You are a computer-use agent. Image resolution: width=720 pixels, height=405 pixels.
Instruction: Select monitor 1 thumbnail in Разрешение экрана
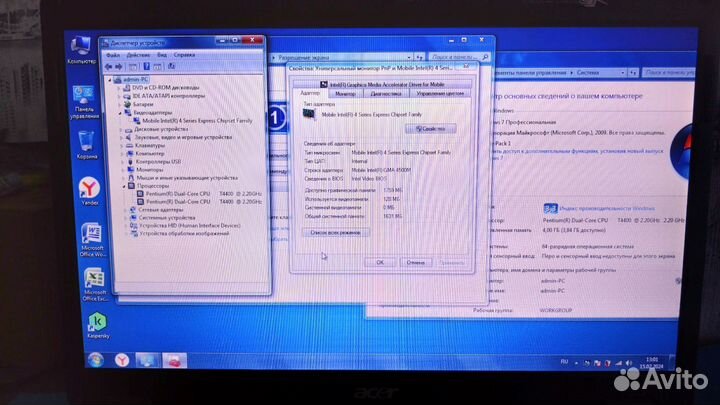pyautogui.click(x=276, y=118)
